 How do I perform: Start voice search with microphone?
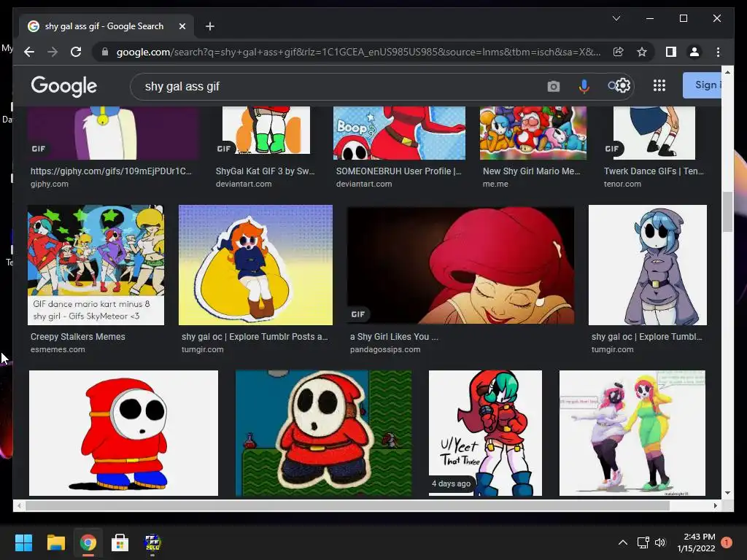[x=584, y=86]
